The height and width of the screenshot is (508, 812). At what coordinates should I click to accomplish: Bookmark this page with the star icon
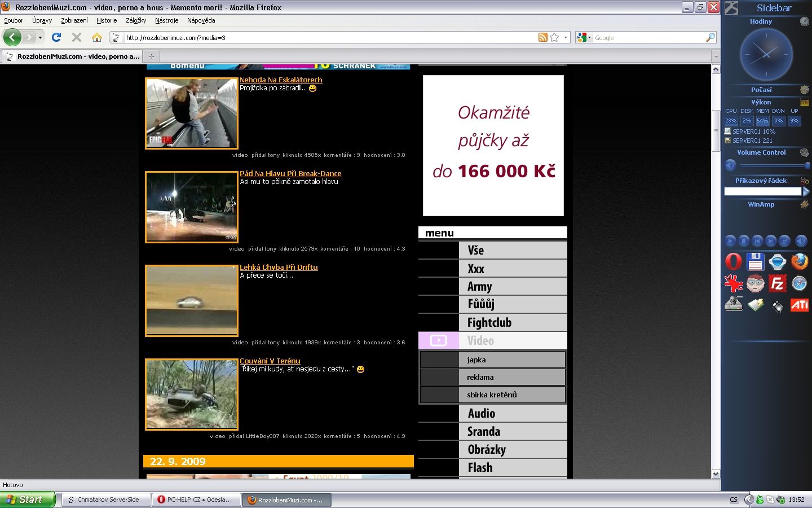[x=554, y=37]
